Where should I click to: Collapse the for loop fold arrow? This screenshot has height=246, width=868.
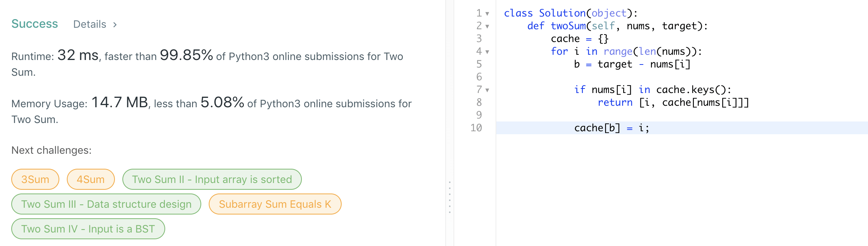487,52
